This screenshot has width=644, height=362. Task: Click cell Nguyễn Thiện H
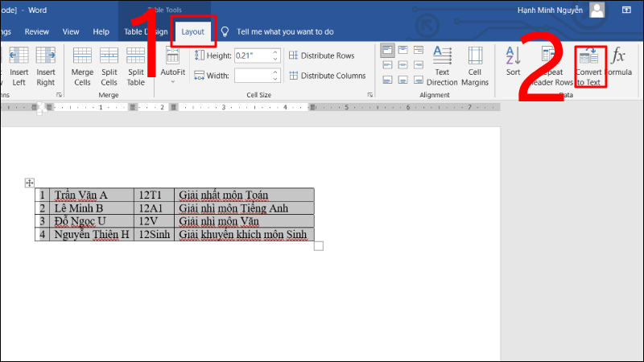(x=92, y=234)
